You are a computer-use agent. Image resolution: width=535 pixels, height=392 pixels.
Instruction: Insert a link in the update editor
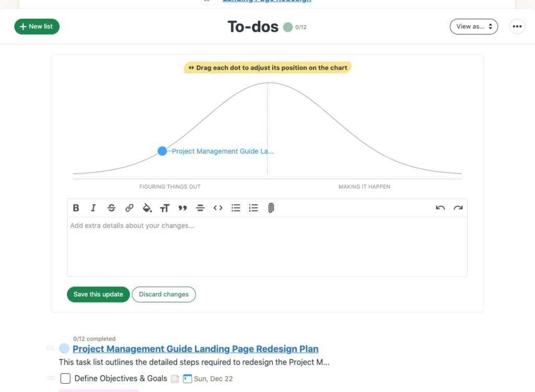click(x=129, y=207)
